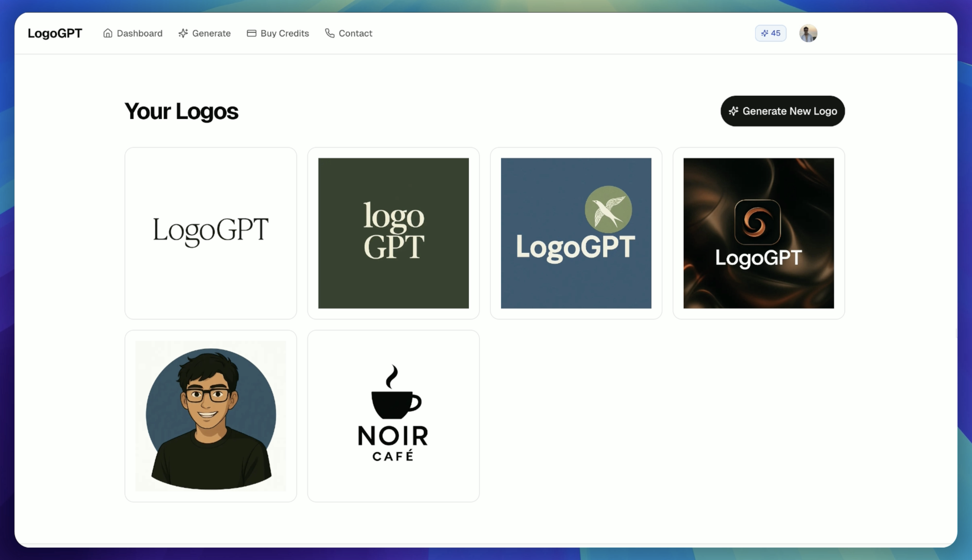Image resolution: width=972 pixels, height=560 pixels.
Task: Click sparkle icon on Generate New Logo button
Action: 733,111
